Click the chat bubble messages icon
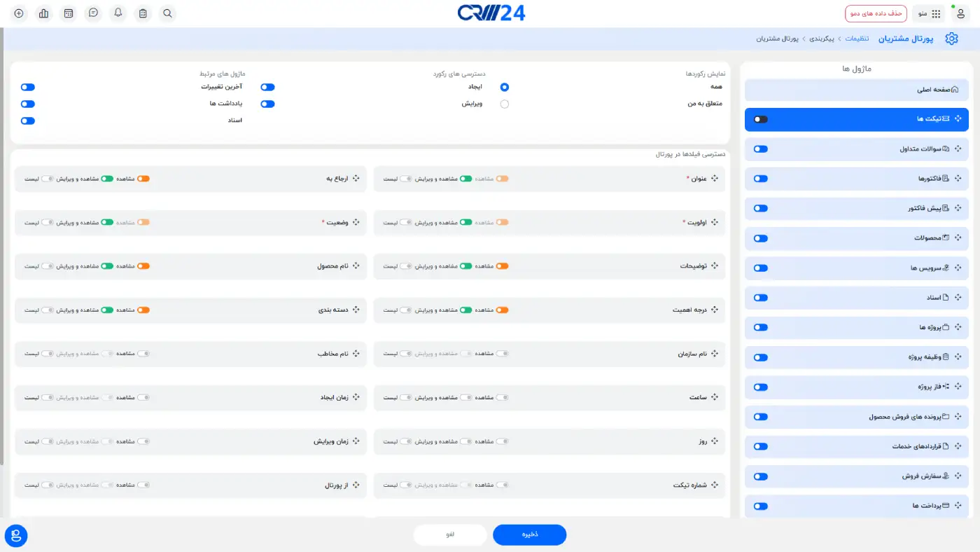 (93, 13)
